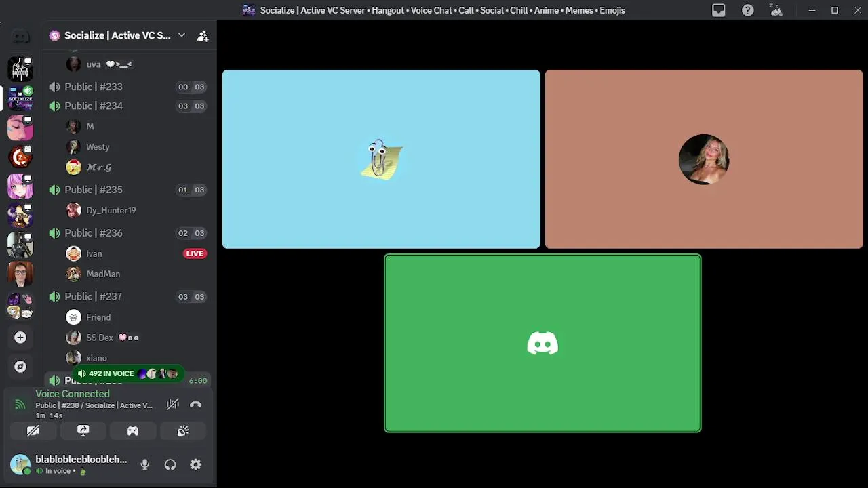Click the 00 03 user count on Public #233

pyautogui.click(x=191, y=87)
